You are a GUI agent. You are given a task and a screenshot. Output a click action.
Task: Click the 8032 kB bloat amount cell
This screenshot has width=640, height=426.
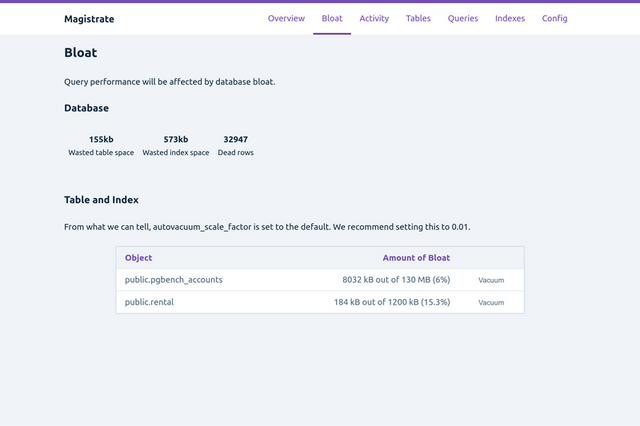tap(396, 280)
